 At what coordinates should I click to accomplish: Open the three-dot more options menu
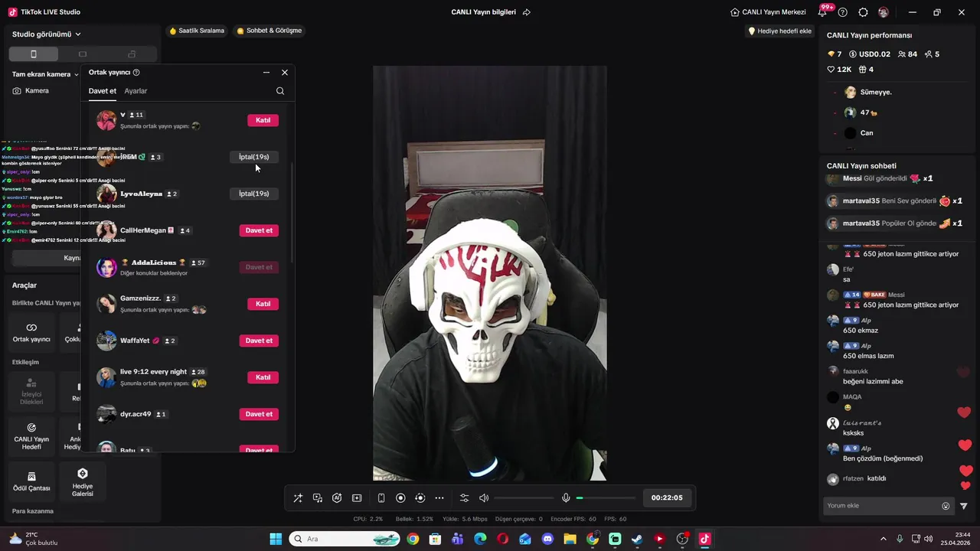pos(439,498)
